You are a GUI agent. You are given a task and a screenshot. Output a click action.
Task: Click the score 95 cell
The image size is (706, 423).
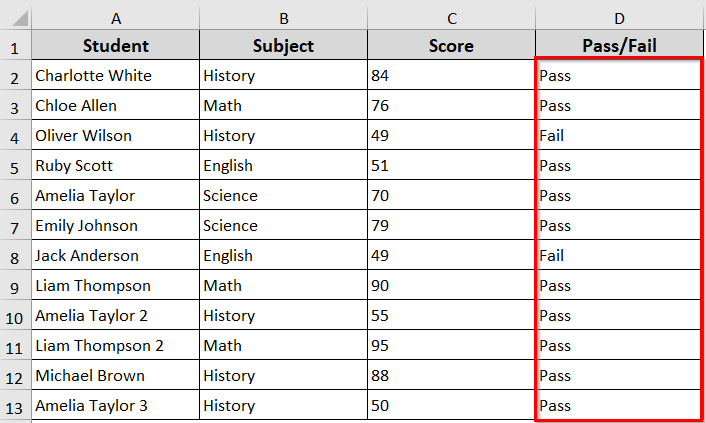[x=451, y=345]
